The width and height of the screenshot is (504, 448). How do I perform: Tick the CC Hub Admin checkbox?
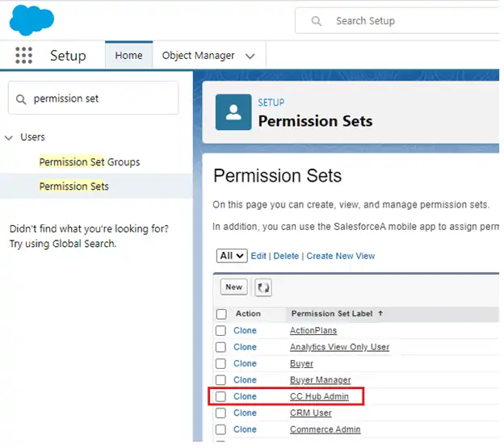click(x=220, y=396)
